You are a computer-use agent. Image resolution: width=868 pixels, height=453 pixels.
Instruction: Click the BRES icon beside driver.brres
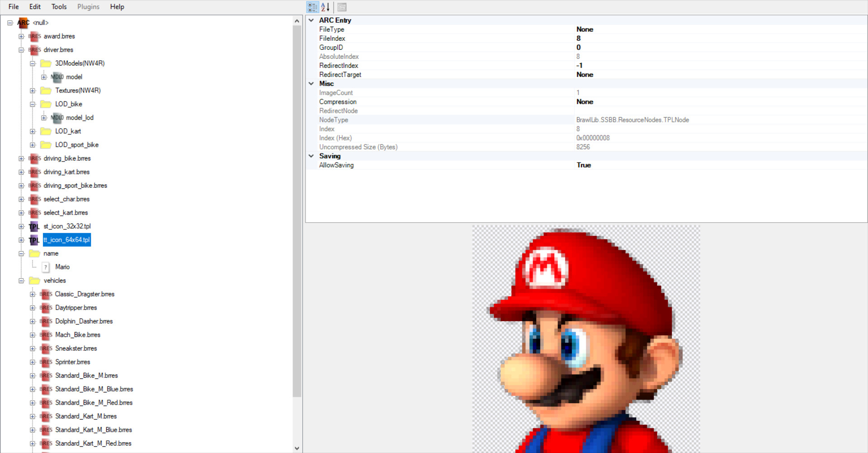point(34,50)
